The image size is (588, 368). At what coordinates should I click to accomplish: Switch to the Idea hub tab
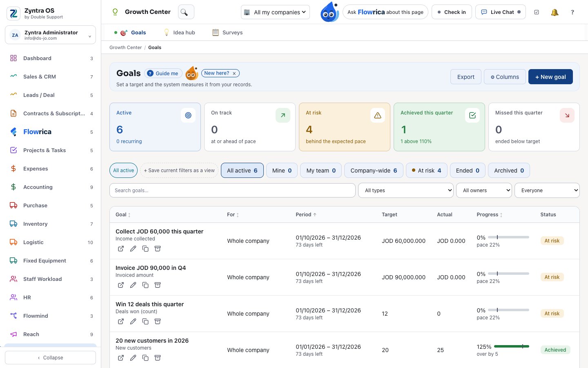[x=180, y=33]
